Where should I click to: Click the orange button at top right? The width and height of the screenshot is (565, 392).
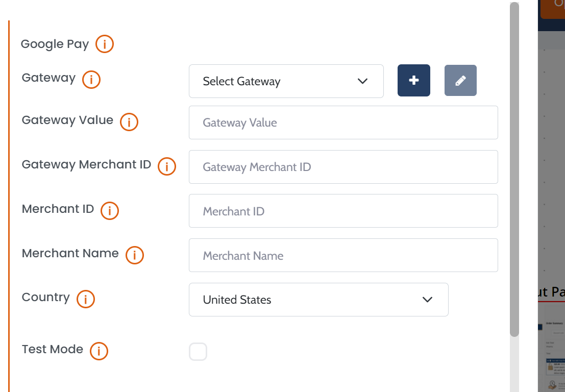point(553,8)
